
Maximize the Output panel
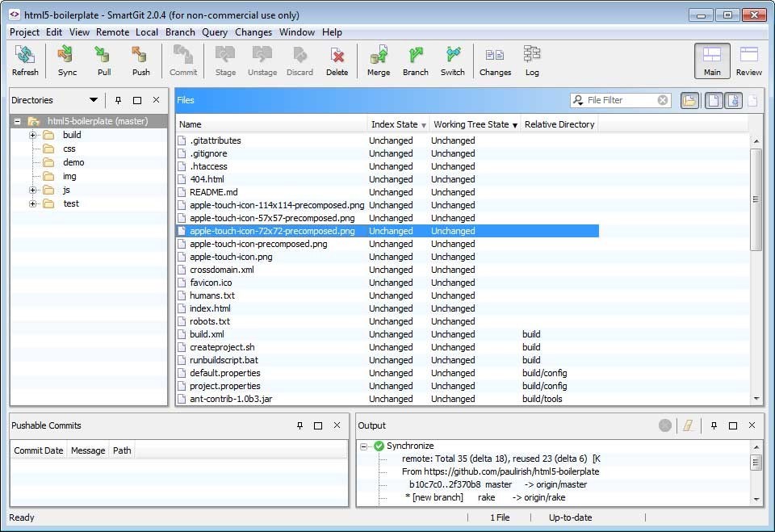733,425
